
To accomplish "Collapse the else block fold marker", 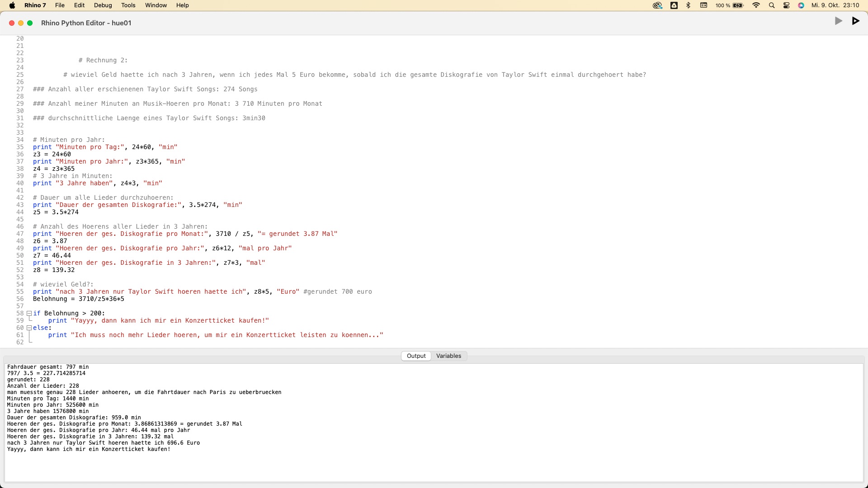I will pos(29,328).
